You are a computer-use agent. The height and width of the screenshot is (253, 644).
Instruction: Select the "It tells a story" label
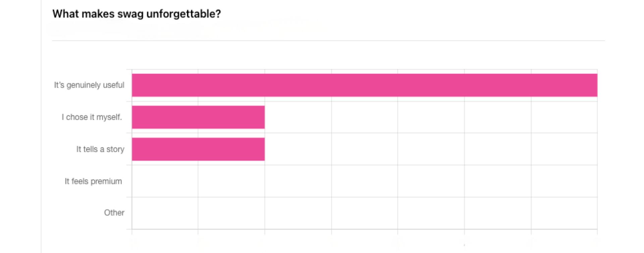[100, 149]
